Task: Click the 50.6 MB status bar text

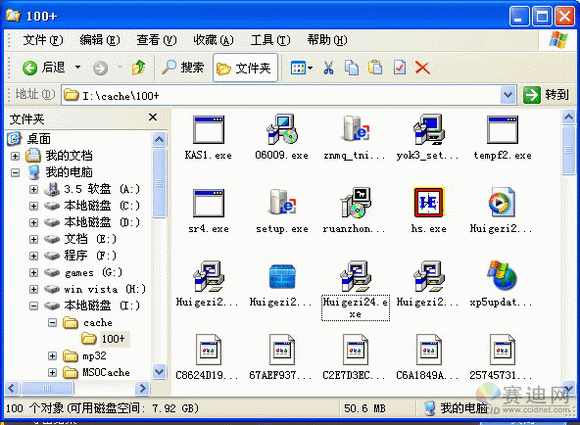Action: pos(365,408)
